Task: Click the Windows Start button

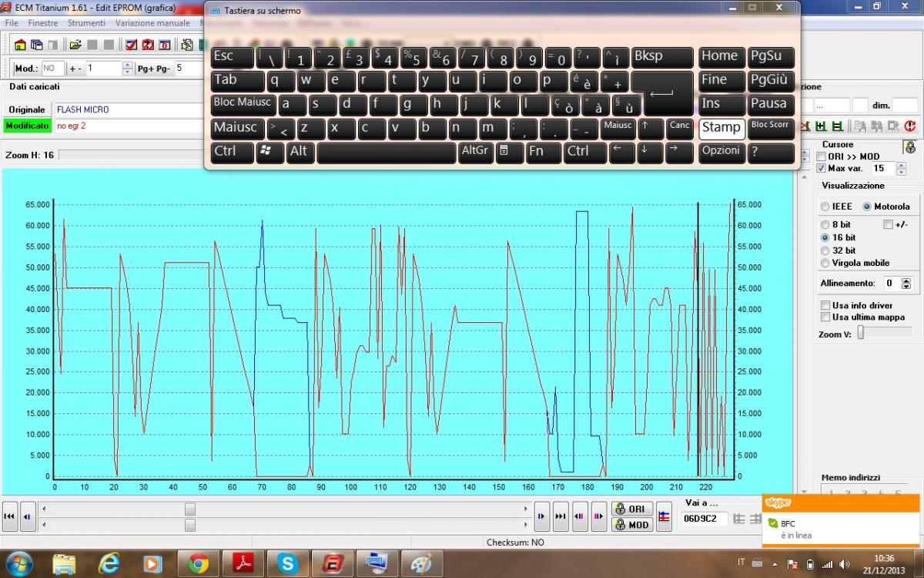Action: point(18,563)
